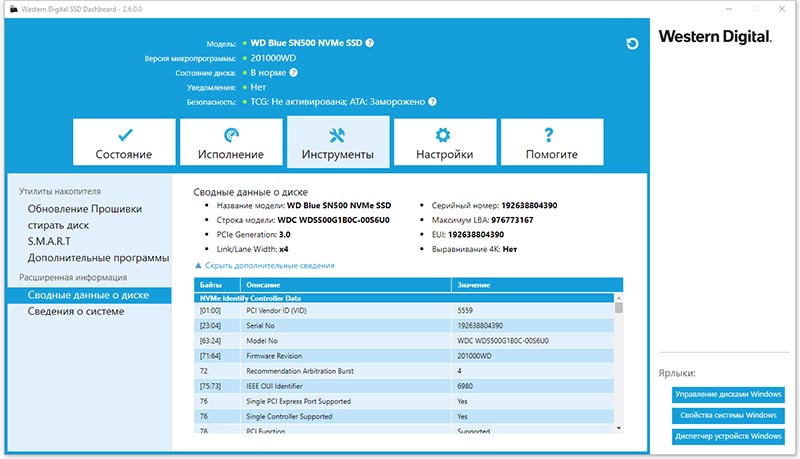Open Сведения о системе in the sidebar

pyautogui.click(x=76, y=312)
